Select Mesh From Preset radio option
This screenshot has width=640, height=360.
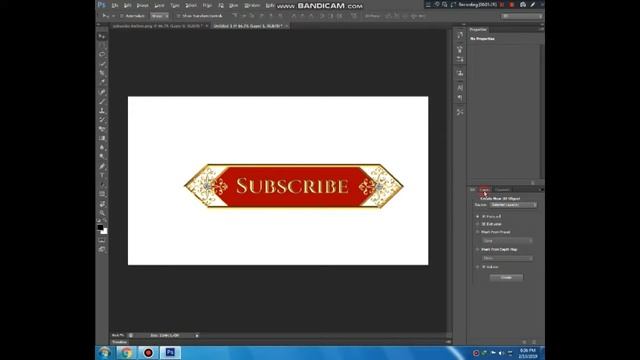(x=478, y=232)
